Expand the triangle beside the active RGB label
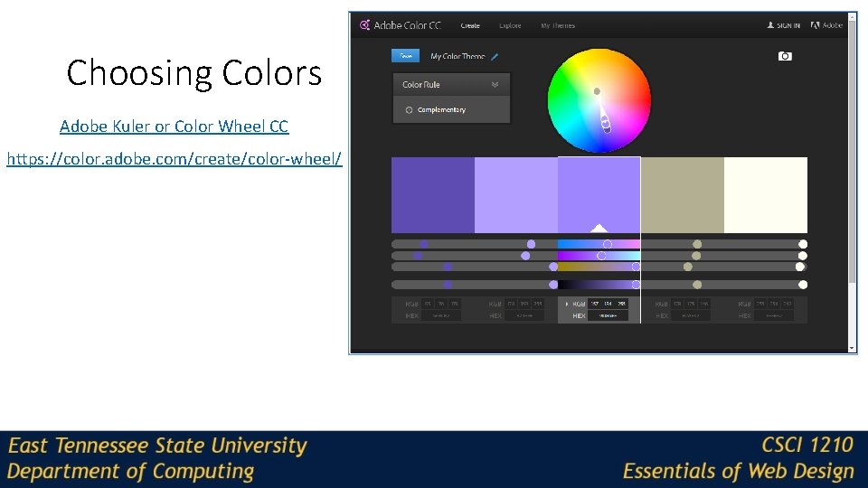 point(566,304)
